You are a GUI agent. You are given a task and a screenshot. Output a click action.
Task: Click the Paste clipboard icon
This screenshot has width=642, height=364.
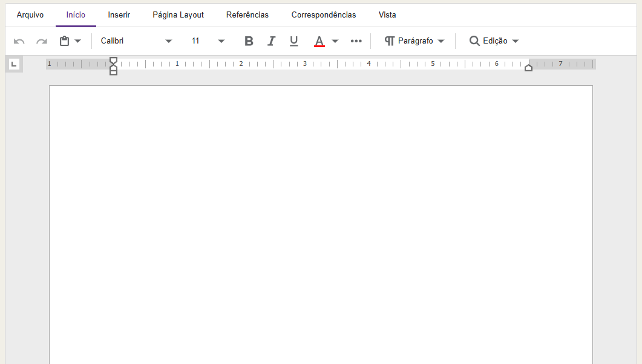point(64,41)
